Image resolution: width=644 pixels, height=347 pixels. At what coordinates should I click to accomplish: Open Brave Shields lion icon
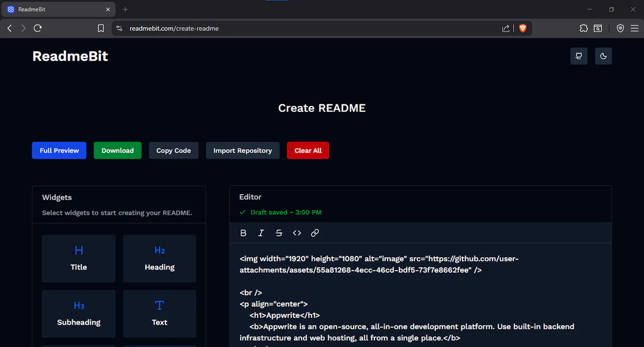pyautogui.click(x=523, y=28)
